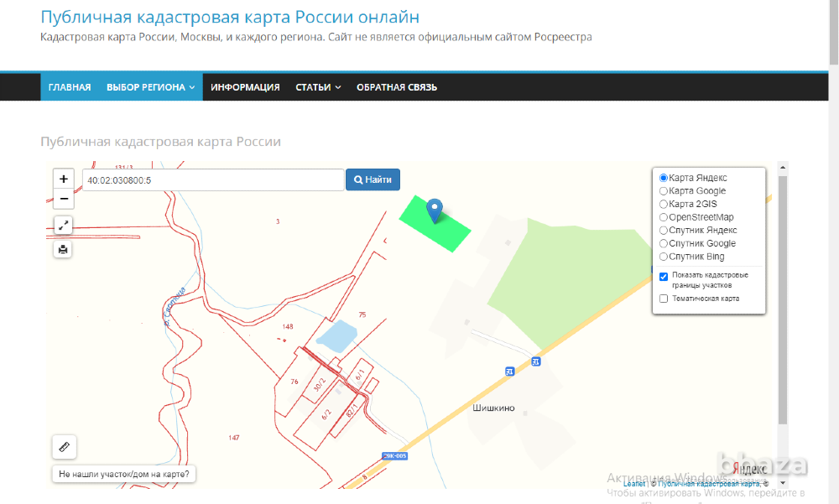839x504 pixels.
Task: Click the blue road shield marker near Шишкино
Action: [x=508, y=370]
